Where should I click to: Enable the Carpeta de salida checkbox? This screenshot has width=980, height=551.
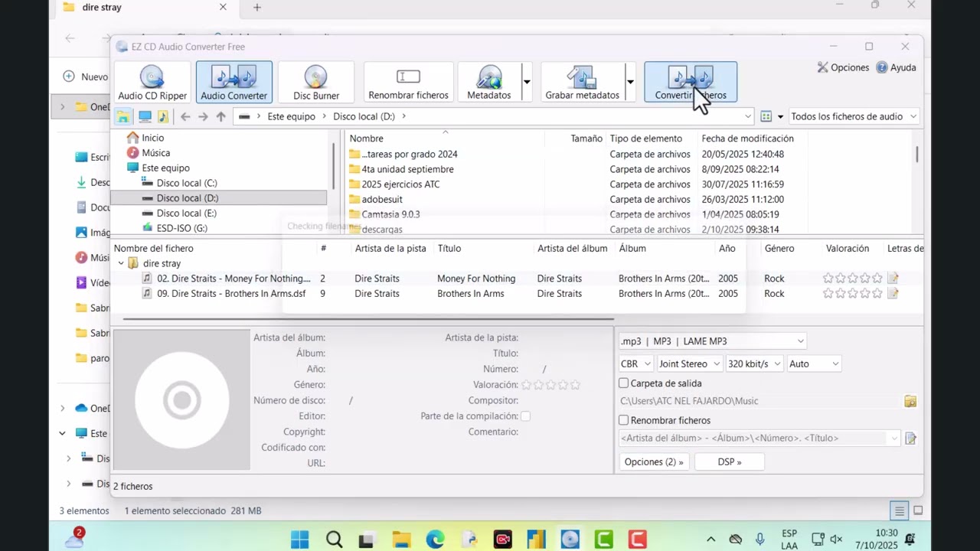tap(623, 383)
